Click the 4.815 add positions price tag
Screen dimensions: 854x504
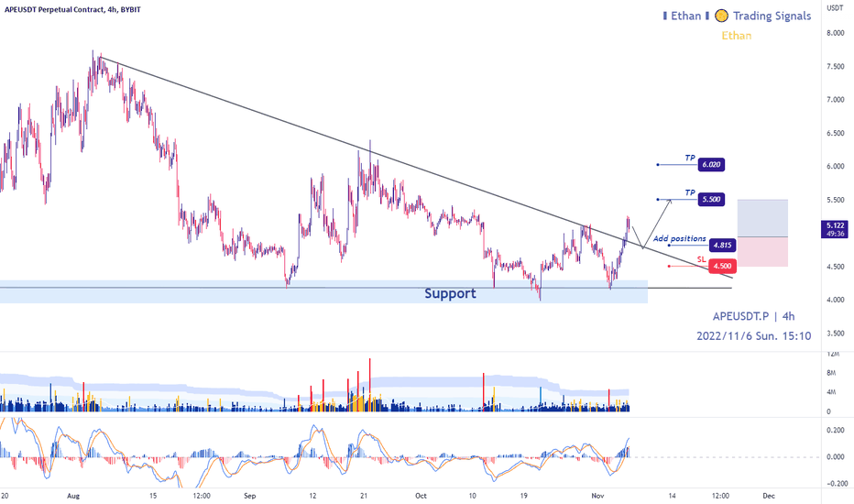[722, 246]
